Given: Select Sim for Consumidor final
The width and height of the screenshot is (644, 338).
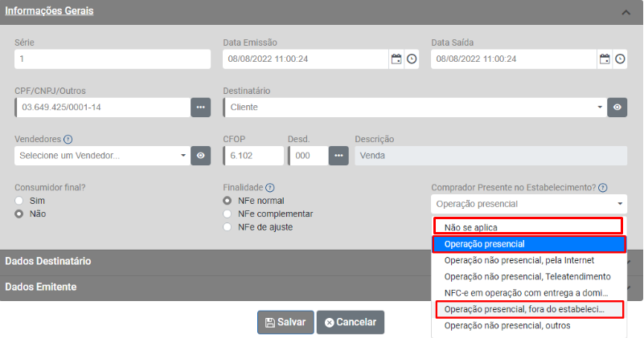Looking at the screenshot, I should 20,200.
